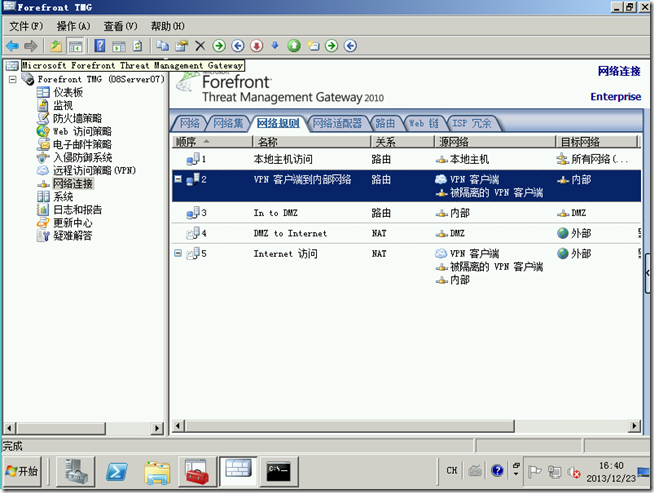Open the Web 链 tab

423,123
